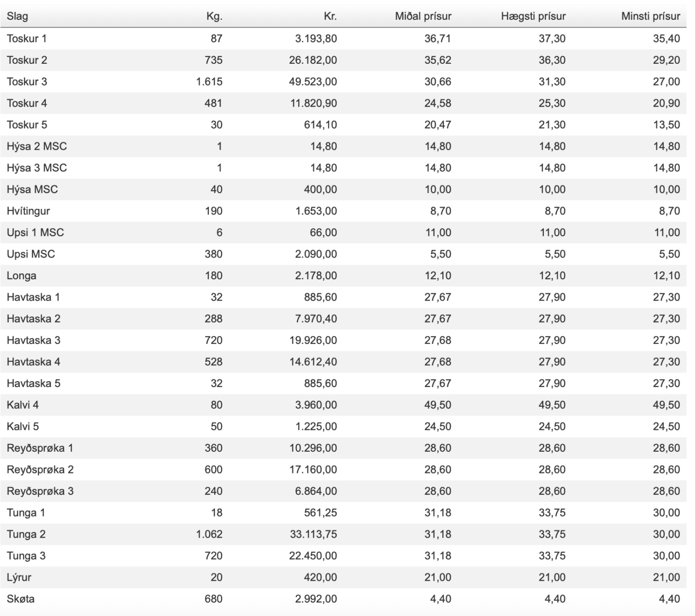
Task: Select the Toskur 3 row label
Action: 27,82
